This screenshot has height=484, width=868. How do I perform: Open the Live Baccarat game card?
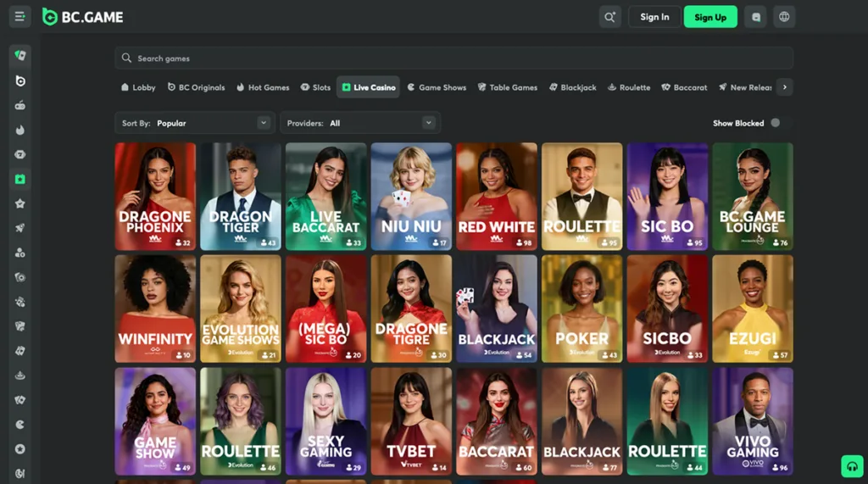[x=325, y=197]
